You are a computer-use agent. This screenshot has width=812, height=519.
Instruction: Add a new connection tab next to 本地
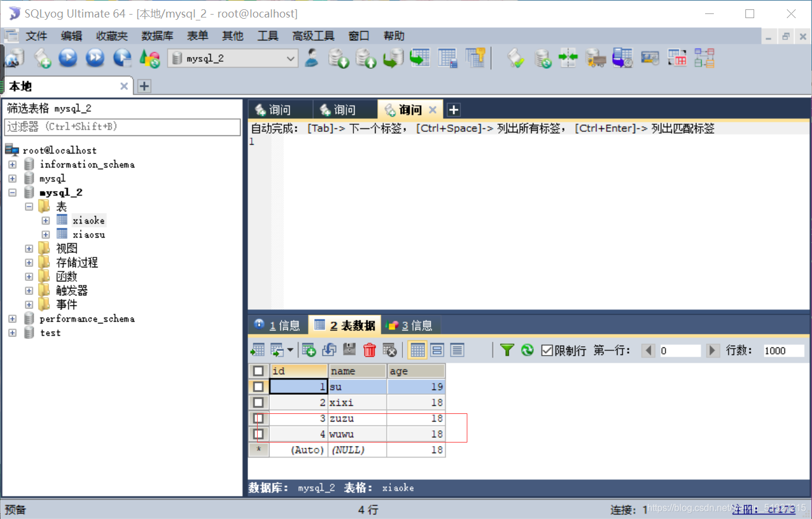144,86
